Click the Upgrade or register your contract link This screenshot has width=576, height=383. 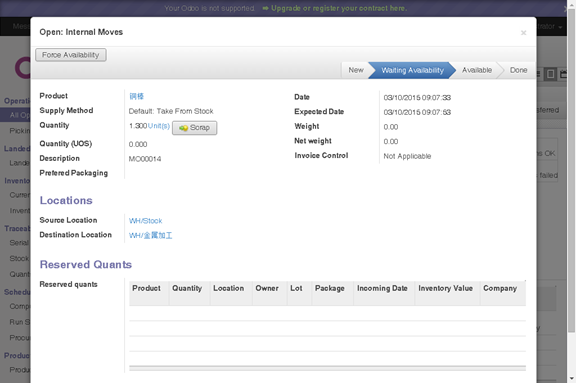[x=335, y=8]
